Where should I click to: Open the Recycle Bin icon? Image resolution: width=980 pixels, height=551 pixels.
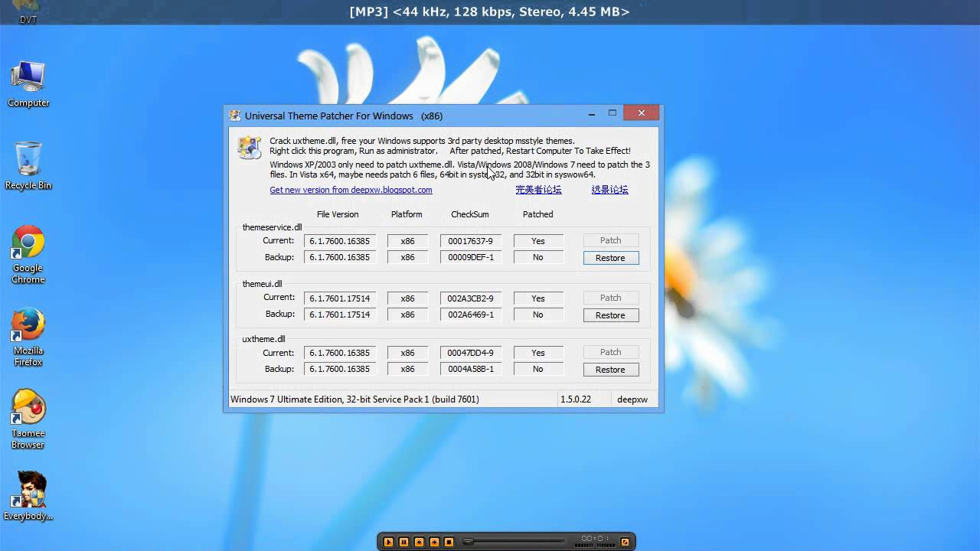[x=28, y=165]
